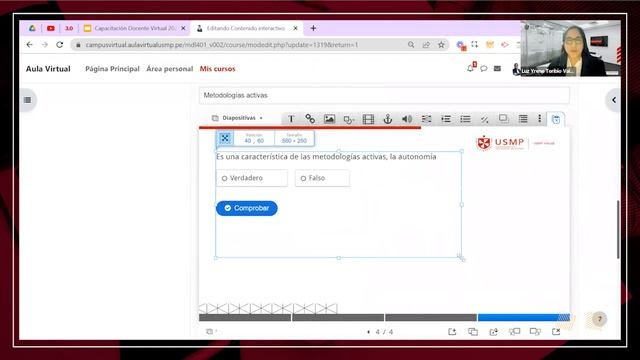
Task: Open the mail envelope icon
Action: [x=497, y=69]
